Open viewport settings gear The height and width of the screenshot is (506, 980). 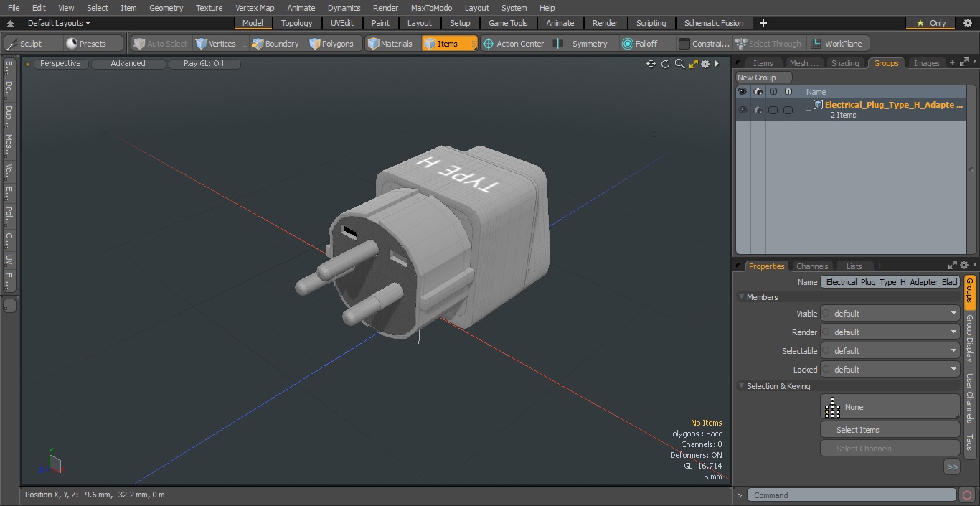tap(705, 64)
